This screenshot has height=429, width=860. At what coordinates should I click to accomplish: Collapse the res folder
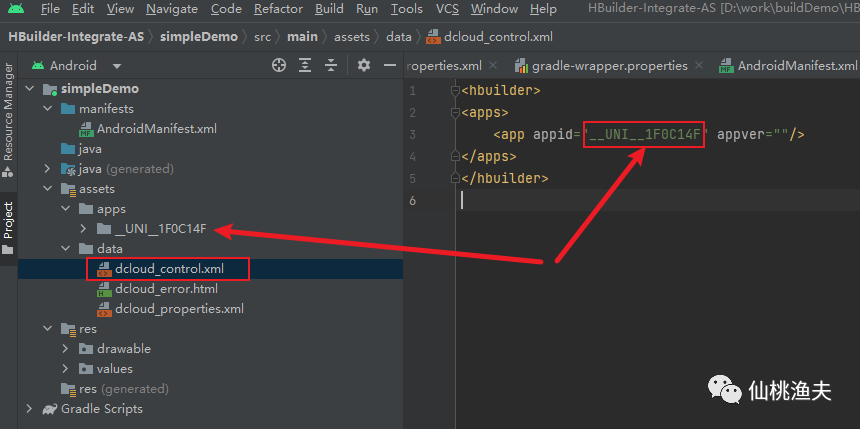click(x=47, y=329)
